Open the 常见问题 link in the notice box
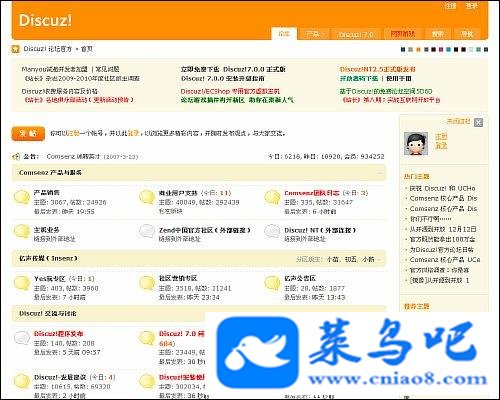Screen dimensions: 500x400 coord(107,69)
